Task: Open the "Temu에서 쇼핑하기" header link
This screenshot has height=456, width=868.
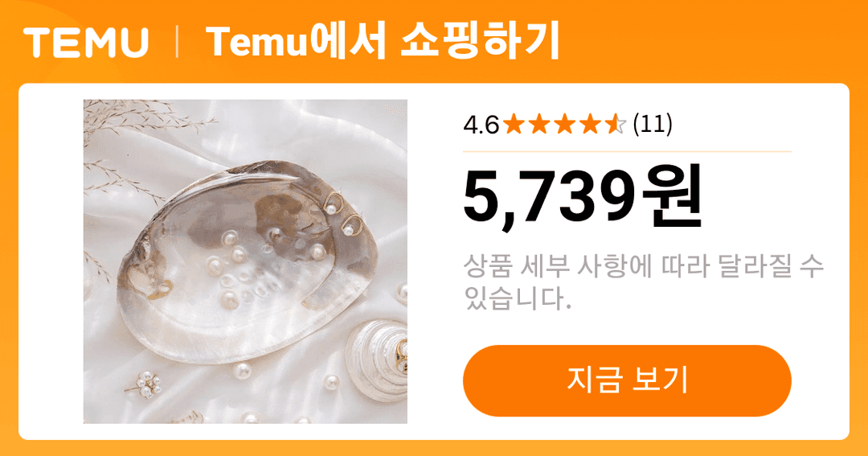Action: point(383,42)
